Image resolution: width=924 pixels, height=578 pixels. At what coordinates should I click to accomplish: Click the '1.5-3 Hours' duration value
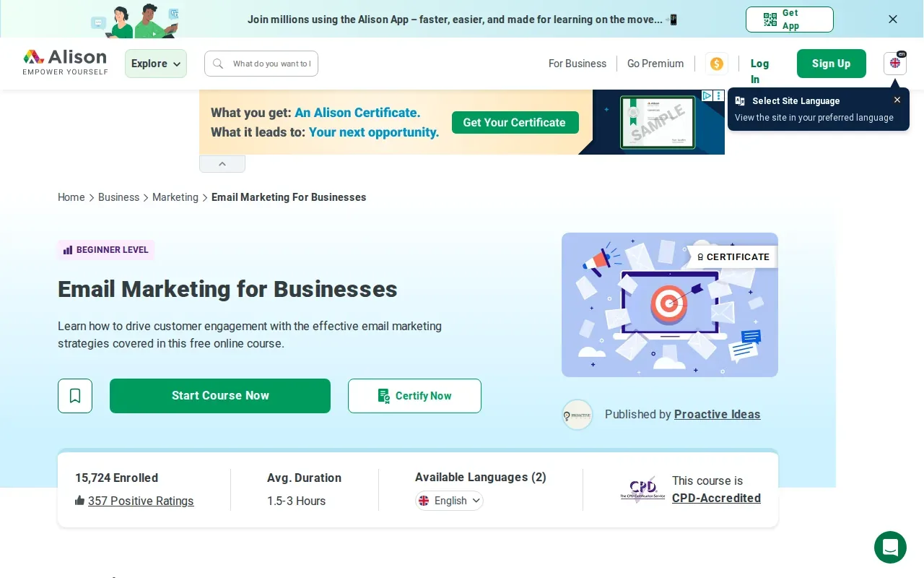[x=296, y=501]
